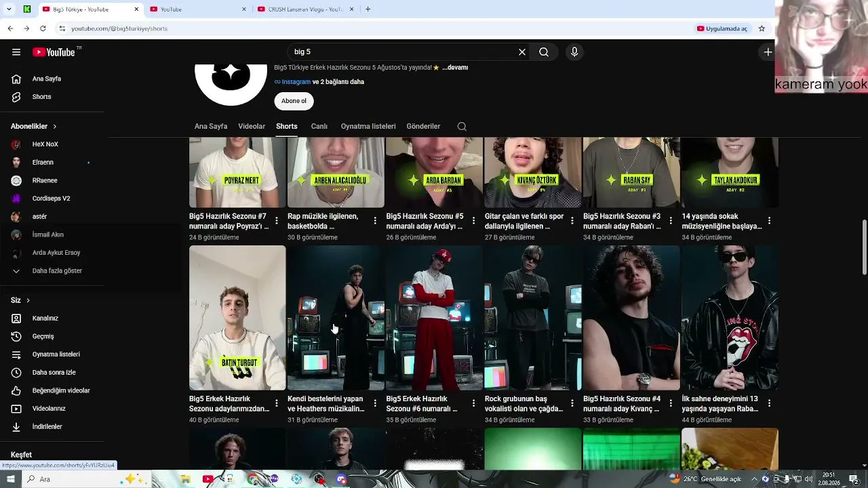
Task: Open options for the #4 numaralı aday Kıvanç short
Action: 671,403
